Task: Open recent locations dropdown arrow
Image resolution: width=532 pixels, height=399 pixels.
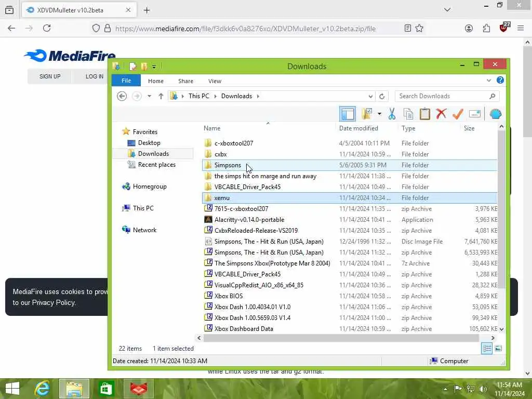Action: pyautogui.click(x=149, y=96)
